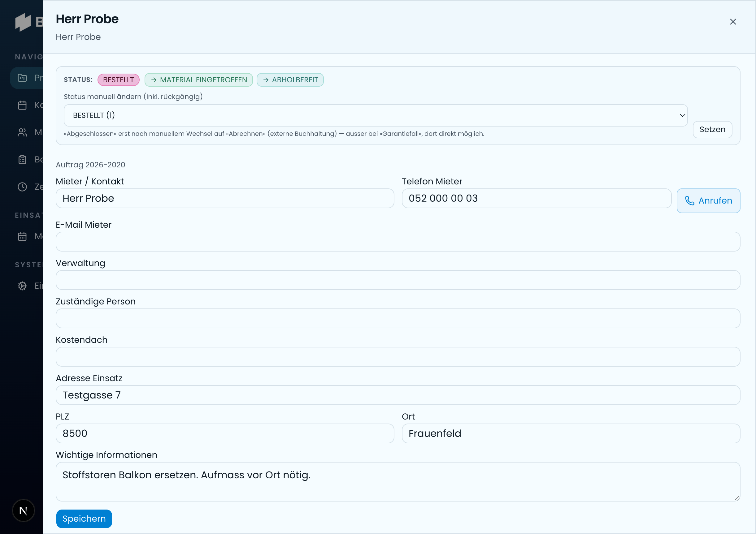The width and height of the screenshot is (756, 534).
Task: Click the clock icon in sidebar
Action: [22, 187]
